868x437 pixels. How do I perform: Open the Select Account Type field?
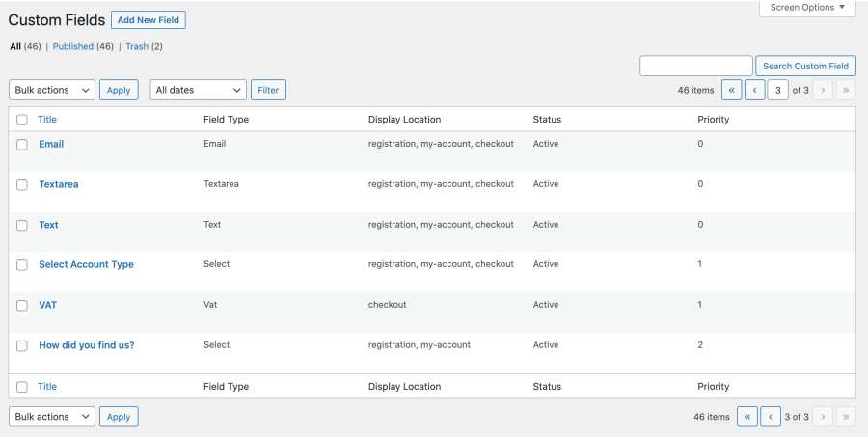[x=86, y=264]
